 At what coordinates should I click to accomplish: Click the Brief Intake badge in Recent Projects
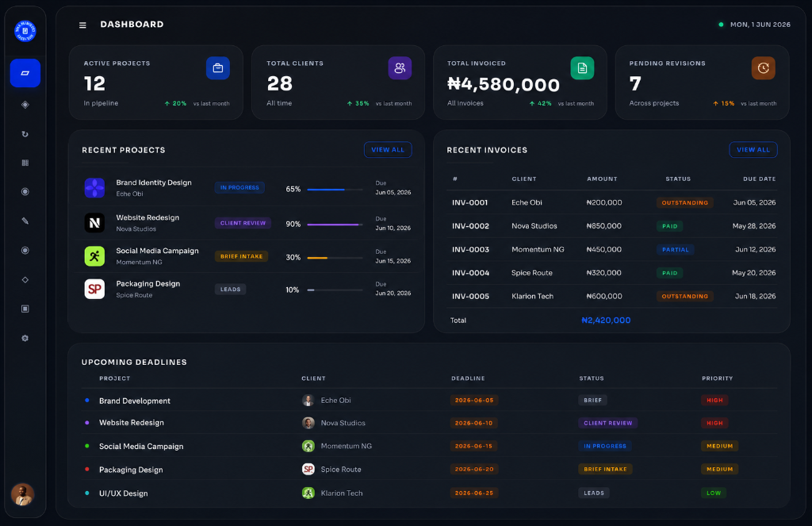[241, 256]
